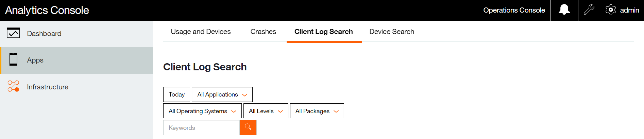Open the All Packages dropdown
This screenshot has width=644, height=139.
point(317,111)
